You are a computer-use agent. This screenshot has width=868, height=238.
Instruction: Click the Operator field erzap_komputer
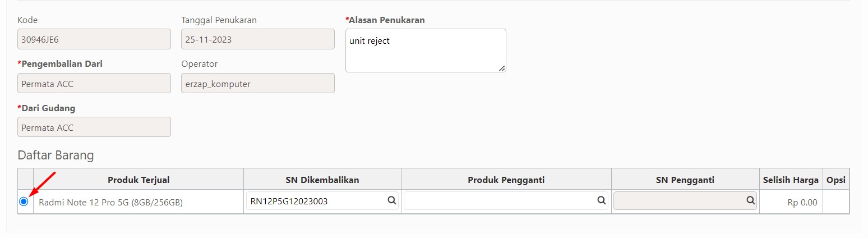(258, 83)
